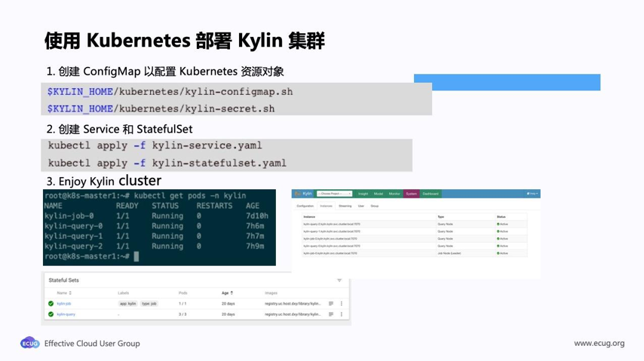Click the 3 / 3 pods value
This screenshot has height=361, width=644.
[182, 314]
